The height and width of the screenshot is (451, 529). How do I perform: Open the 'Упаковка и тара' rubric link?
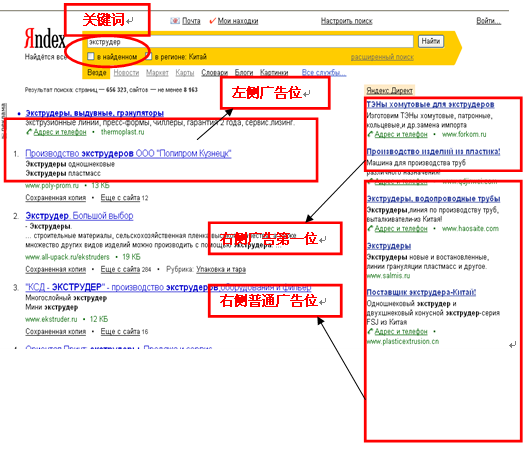pos(221,269)
